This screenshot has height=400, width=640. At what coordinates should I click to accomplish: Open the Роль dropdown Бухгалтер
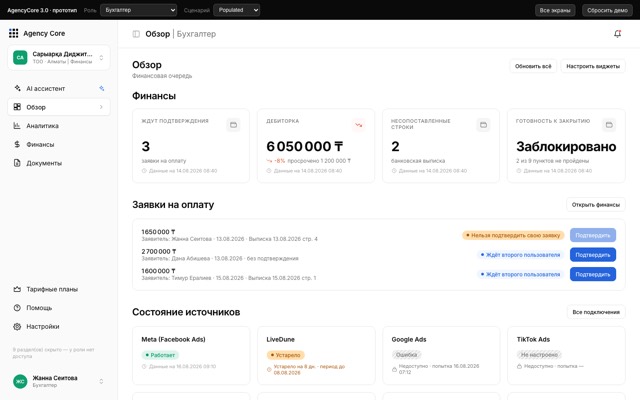tap(138, 10)
